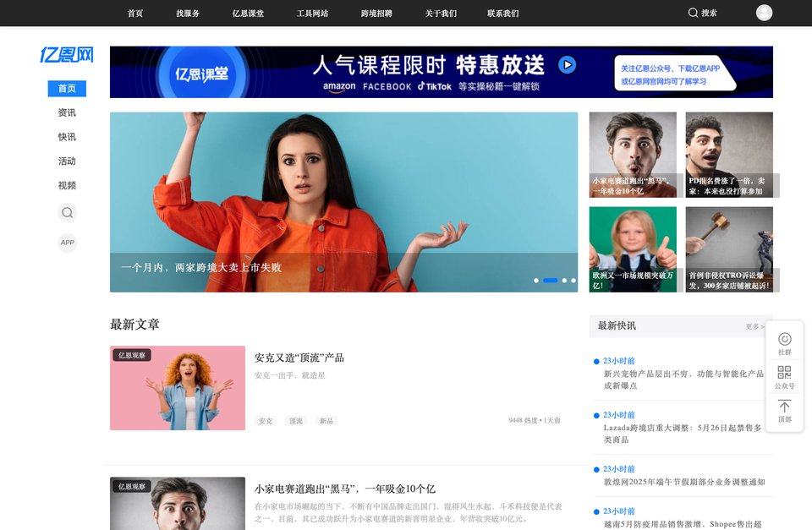The width and height of the screenshot is (812, 530).
Task: Select 关于我们 in the top navigation
Action: coord(441,14)
